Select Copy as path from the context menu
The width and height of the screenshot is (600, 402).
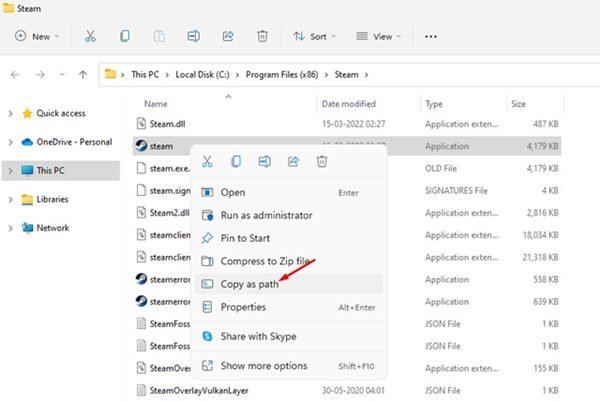[249, 284]
